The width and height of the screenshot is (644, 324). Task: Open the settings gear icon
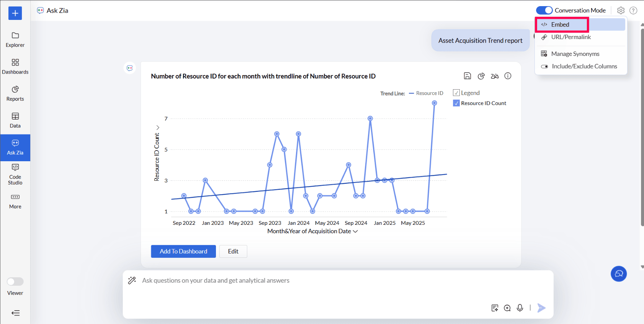point(621,10)
